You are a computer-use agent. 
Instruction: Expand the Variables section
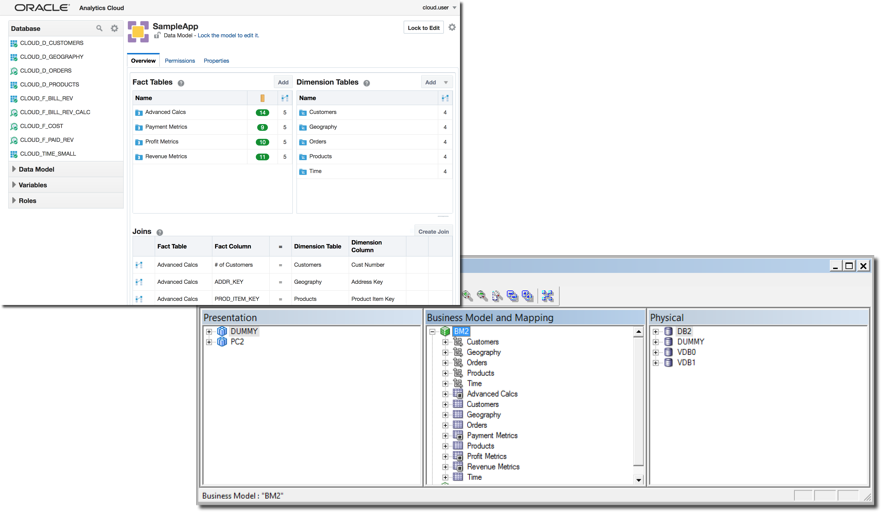(x=14, y=185)
